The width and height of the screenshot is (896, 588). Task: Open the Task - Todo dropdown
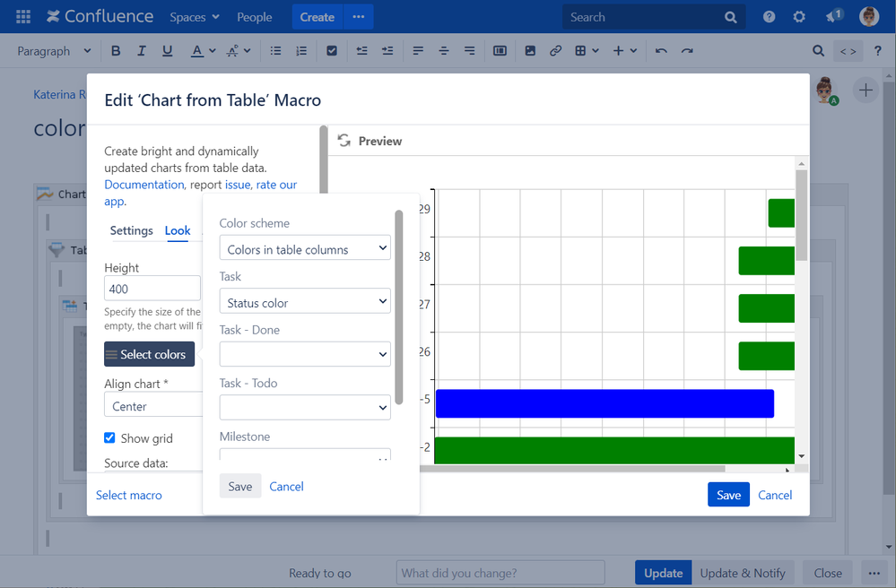(305, 408)
